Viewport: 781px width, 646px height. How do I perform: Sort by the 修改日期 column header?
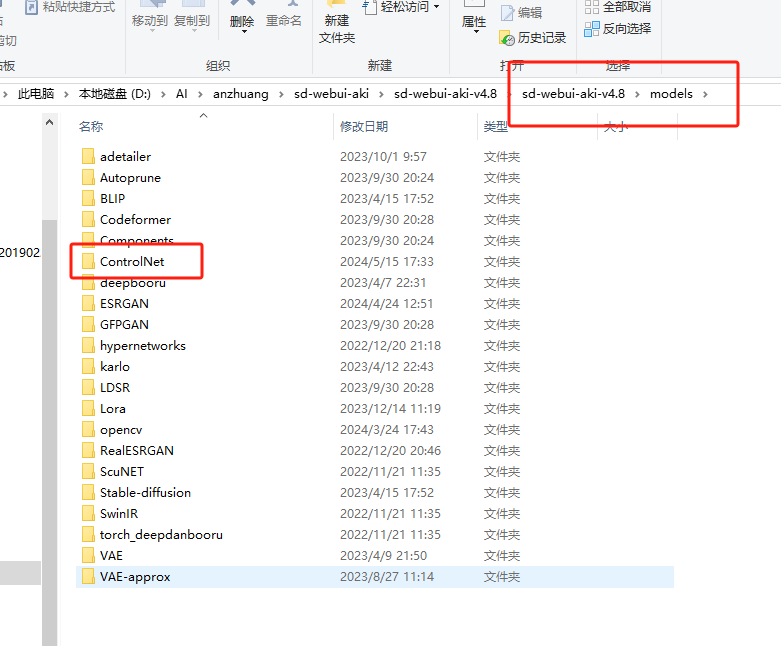tap(364, 127)
